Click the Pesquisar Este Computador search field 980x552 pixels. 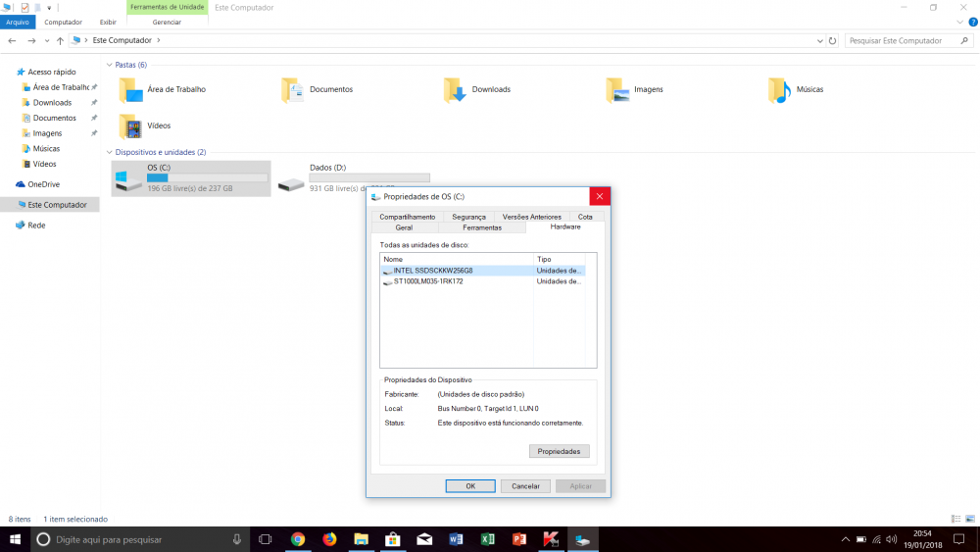coord(897,41)
